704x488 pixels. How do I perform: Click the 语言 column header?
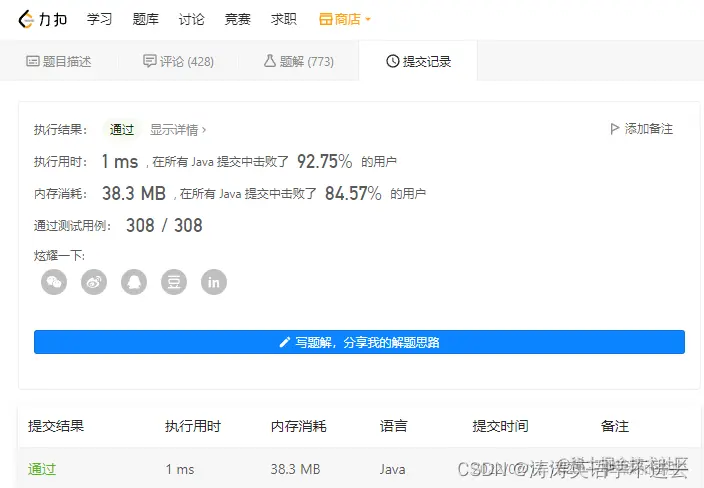(393, 426)
